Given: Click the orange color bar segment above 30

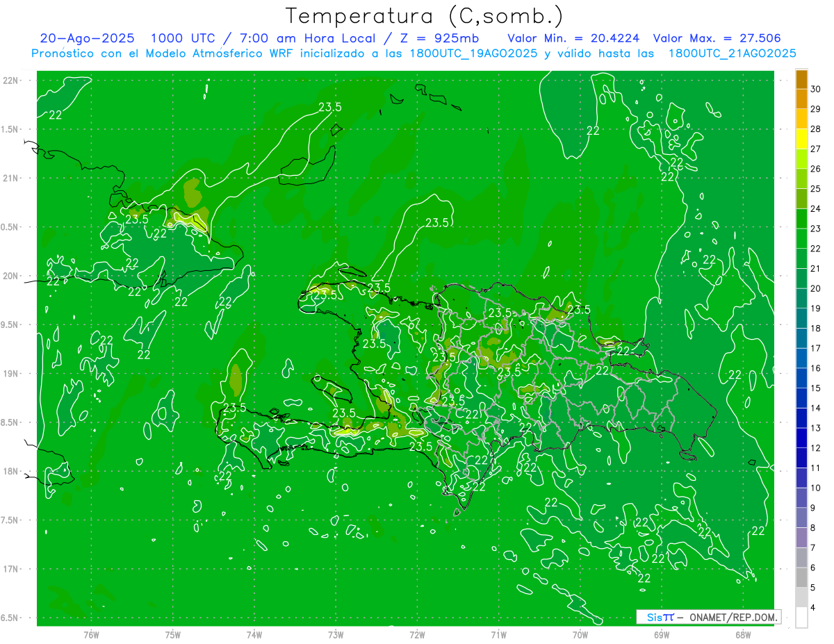Looking at the screenshot, I should (802, 80).
